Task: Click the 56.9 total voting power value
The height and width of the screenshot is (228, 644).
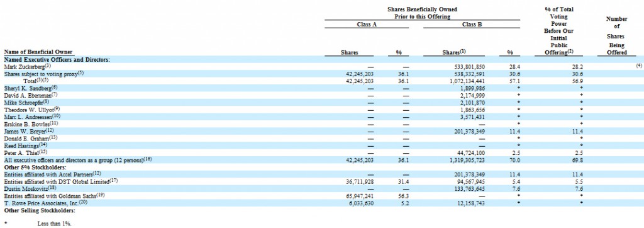Action: coord(578,81)
